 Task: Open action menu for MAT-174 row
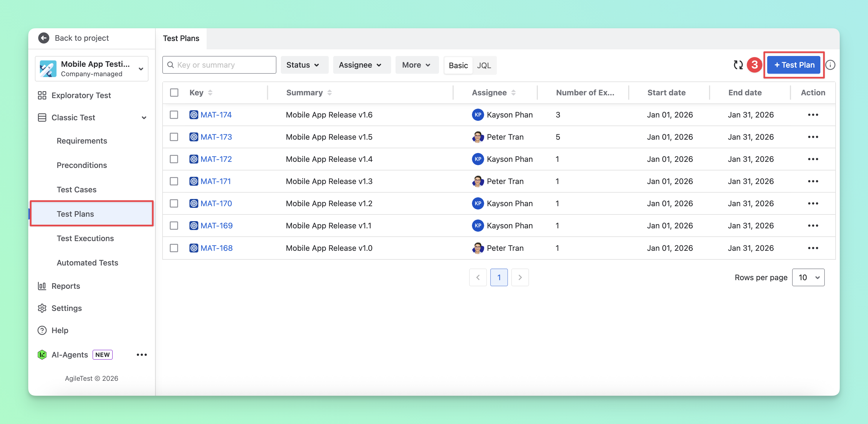pyautogui.click(x=813, y=115)
